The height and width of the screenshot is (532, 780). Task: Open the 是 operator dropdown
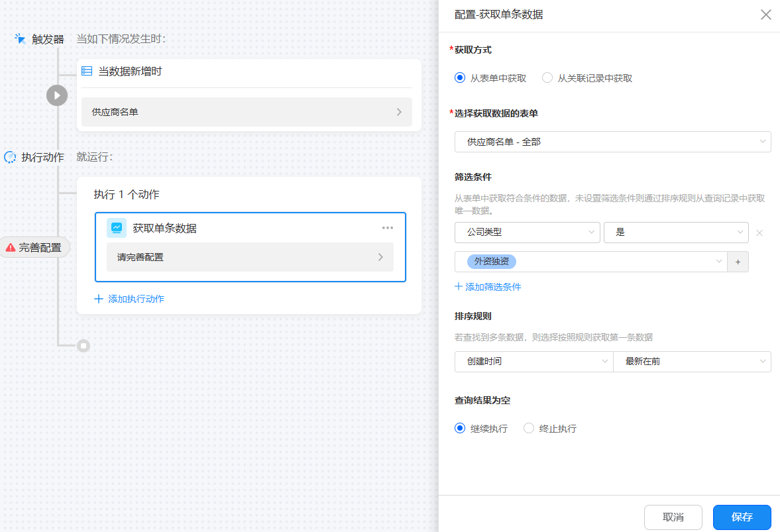coord(676,232)
